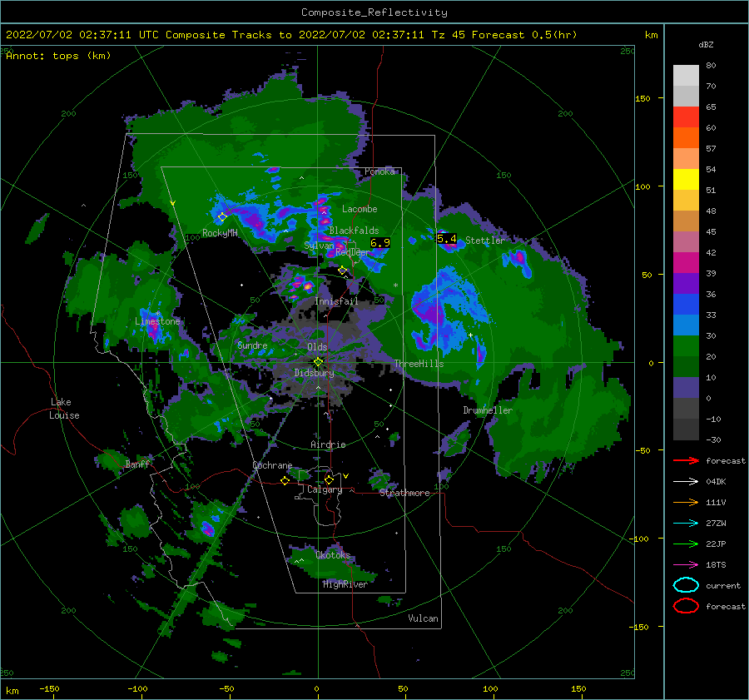Pick the blue 33-36 dBZ swatch
The height and width of the screenshot is (700, 749).
coord(686,305)
